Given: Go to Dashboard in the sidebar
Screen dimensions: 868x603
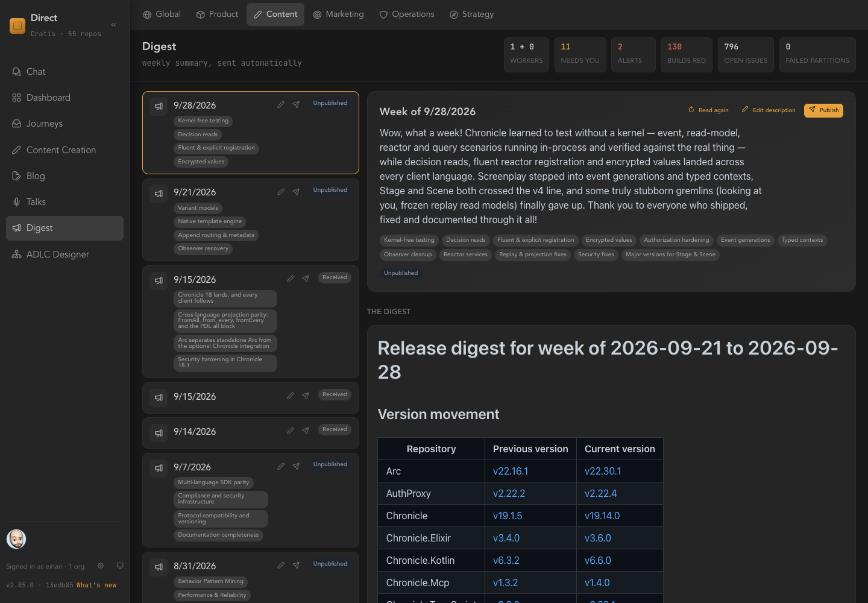Looking at the screenshot, I should 64,98.
